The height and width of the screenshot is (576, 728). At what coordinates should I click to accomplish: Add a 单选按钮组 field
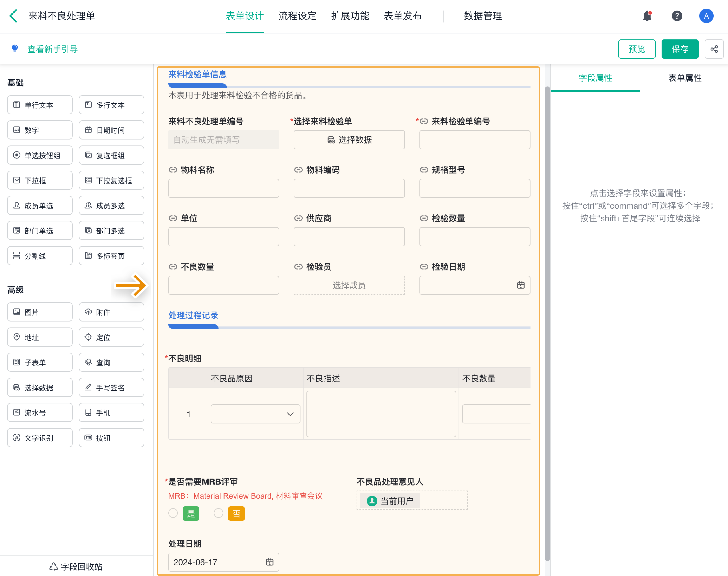click(40, 155)
